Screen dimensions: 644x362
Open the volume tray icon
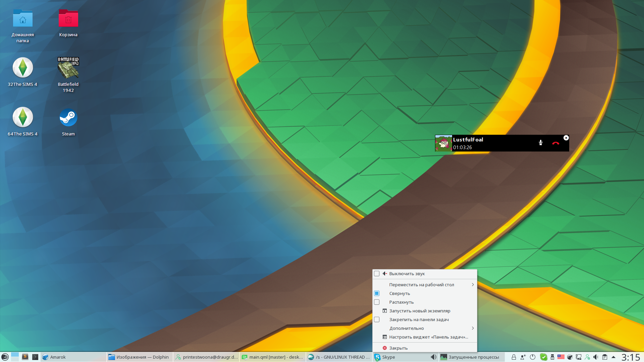[596, 357]
